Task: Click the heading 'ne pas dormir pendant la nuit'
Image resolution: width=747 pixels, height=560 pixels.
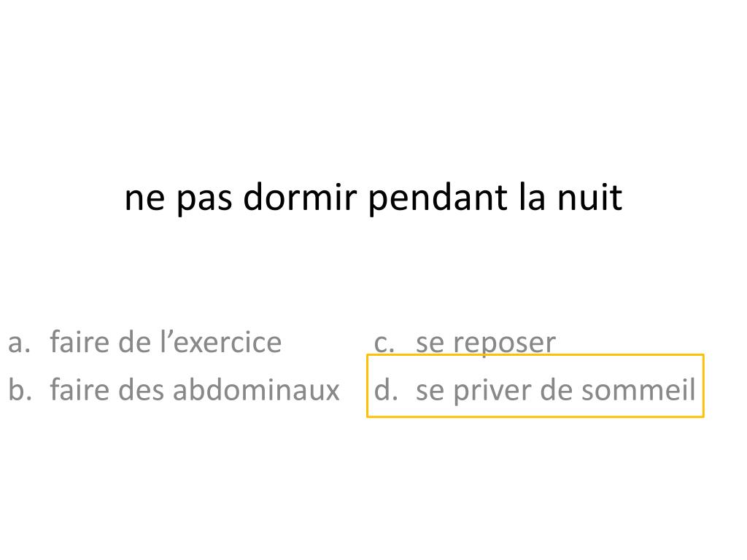Action: click(373, 198)
